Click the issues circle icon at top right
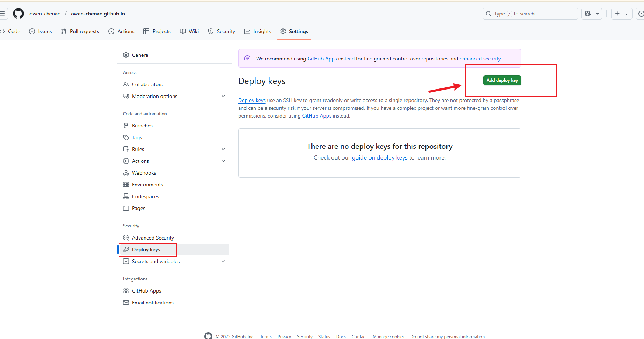Image resolution: width=644 pixels, height=339 pixels. click(x=641, y=14)
